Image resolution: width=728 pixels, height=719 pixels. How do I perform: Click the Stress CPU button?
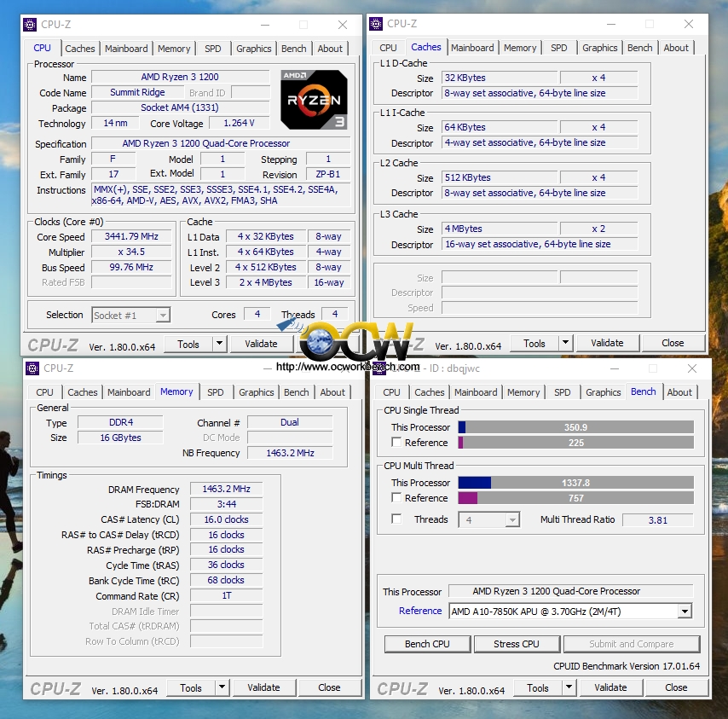point(517,644)
